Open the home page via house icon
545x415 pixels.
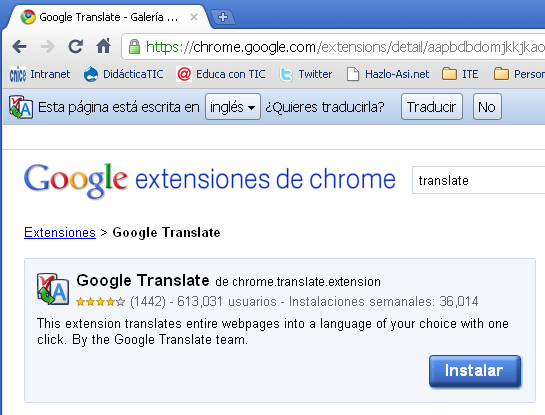[104, 46]
